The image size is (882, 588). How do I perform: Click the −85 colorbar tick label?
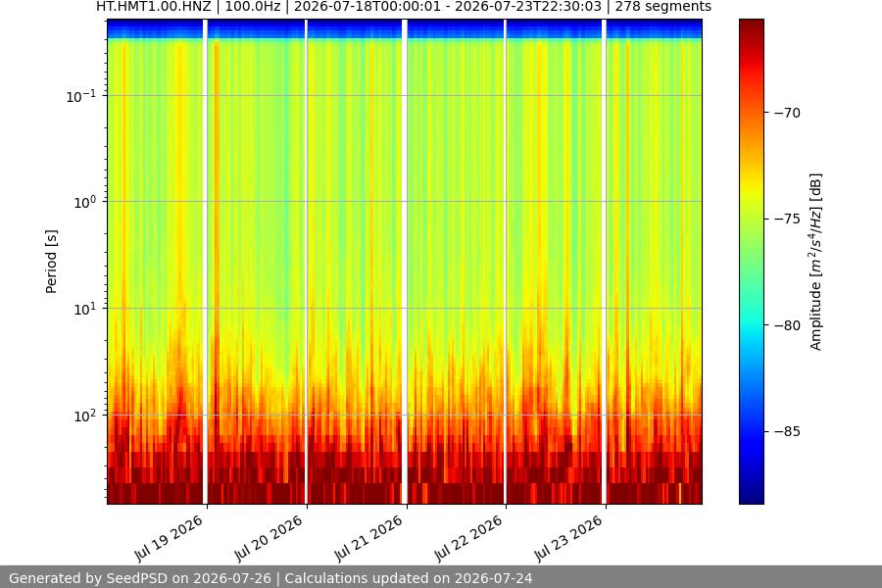point(787,431)
